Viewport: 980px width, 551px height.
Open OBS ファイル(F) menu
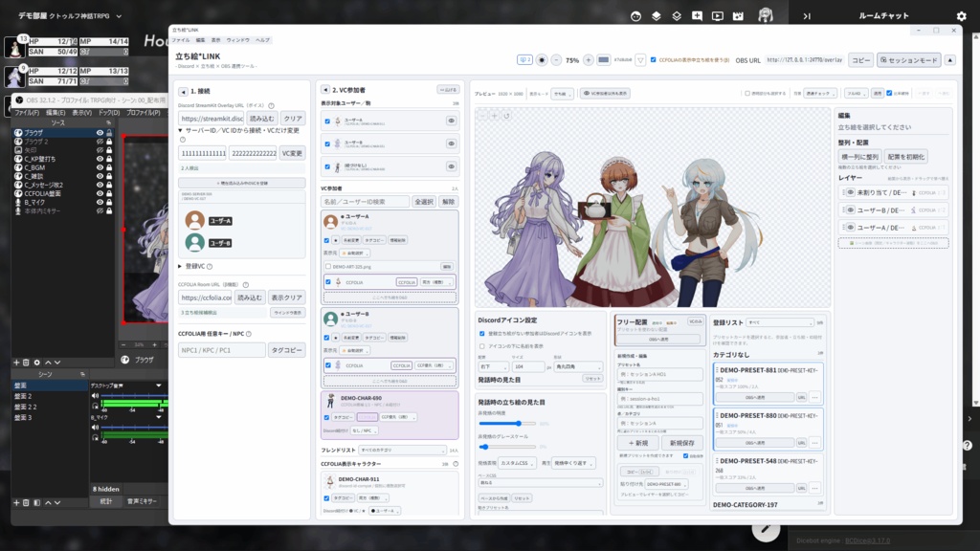click(x=27, y=113)
